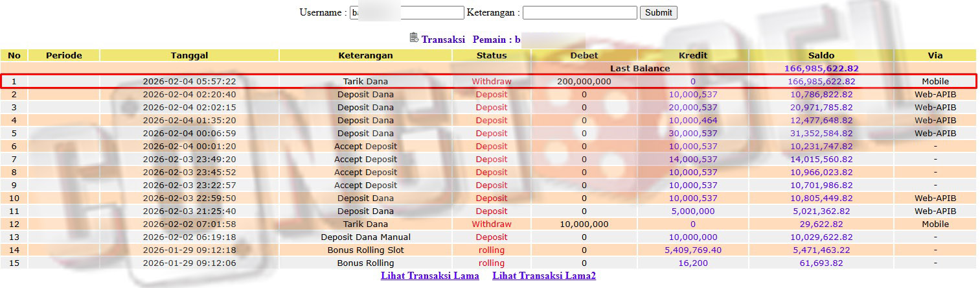Click the Via column header

pos(935,56)
